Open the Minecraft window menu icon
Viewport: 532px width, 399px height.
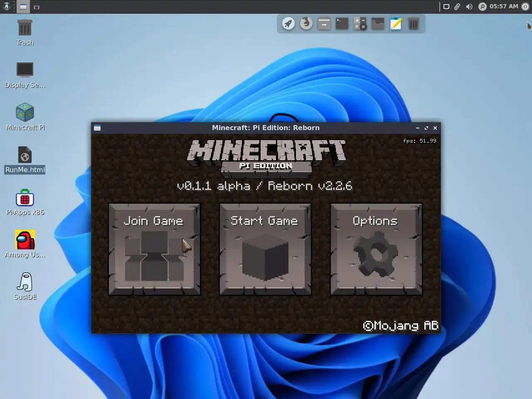97,128
